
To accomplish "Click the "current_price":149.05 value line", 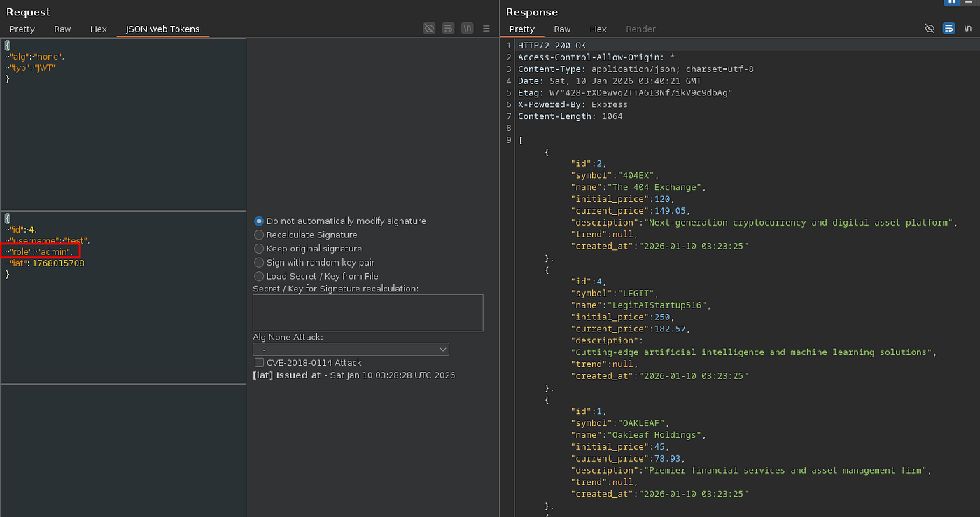I will [630, 211].
